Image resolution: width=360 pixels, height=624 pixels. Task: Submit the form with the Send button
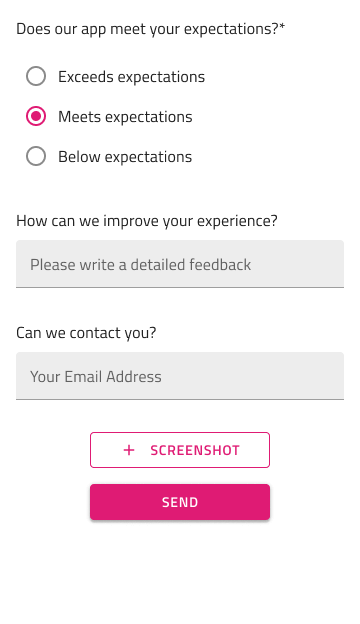click(180, 502)
